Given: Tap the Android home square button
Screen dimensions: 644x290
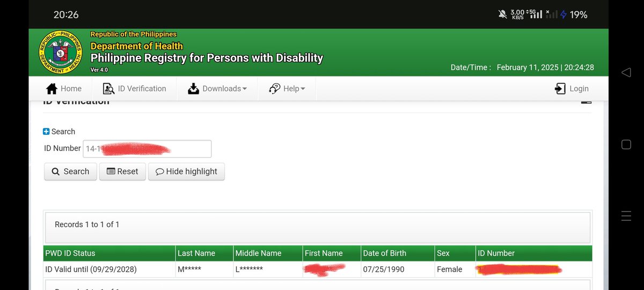Looking at the screenshot, I should [626, 144].
